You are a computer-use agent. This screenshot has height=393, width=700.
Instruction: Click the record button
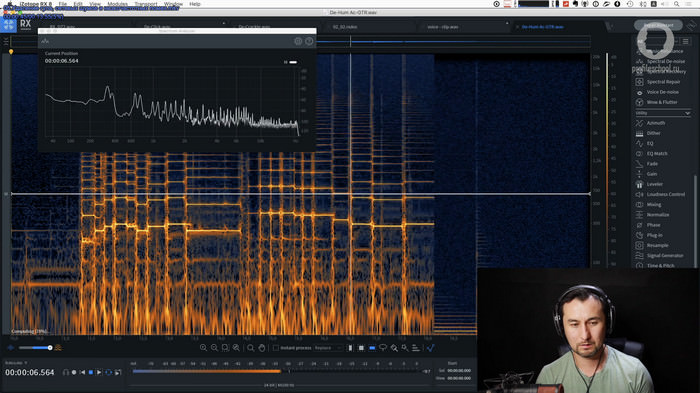tap(74, 372)
